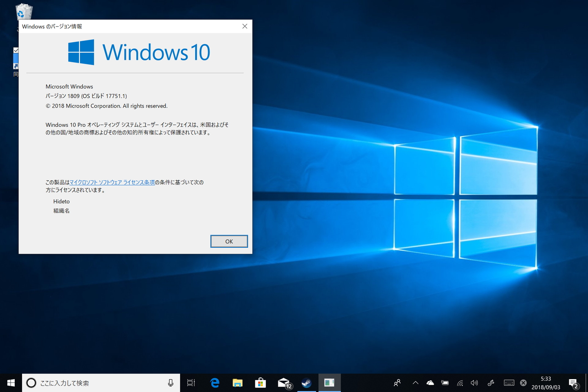Open the Microsoft Software License Terms link
Screen dimensions: 588x392
click(112, 182)
